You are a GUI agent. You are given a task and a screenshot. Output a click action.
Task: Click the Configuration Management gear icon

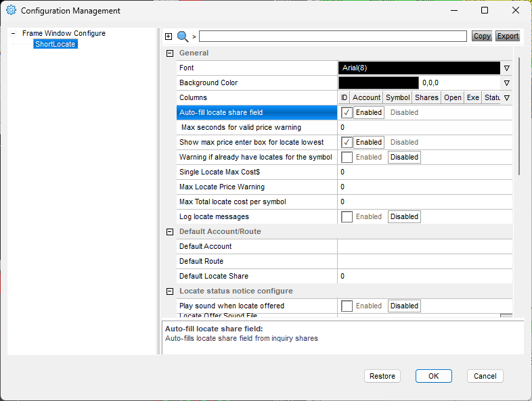point(11,11)
